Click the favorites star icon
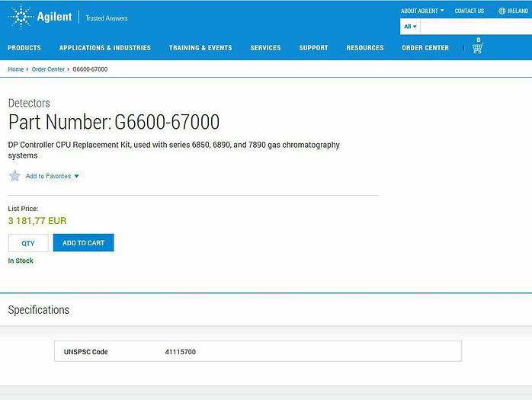 (14, 176)
